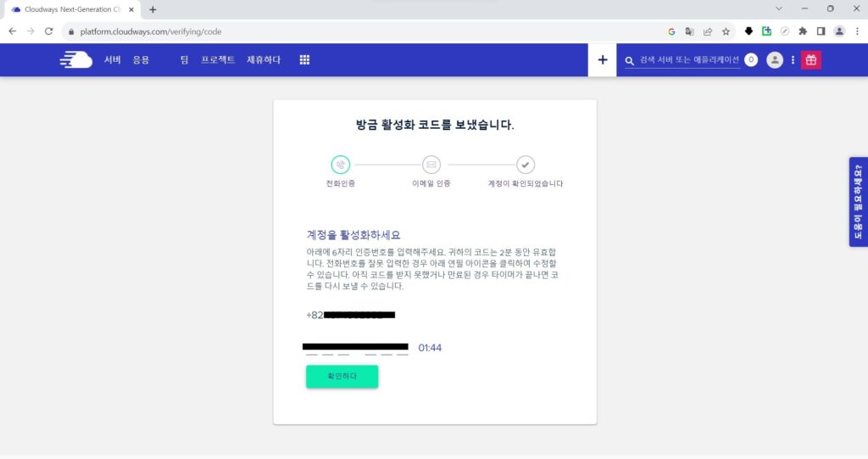
Task: Open the Chrome profile icon
Action: [839, 31]
